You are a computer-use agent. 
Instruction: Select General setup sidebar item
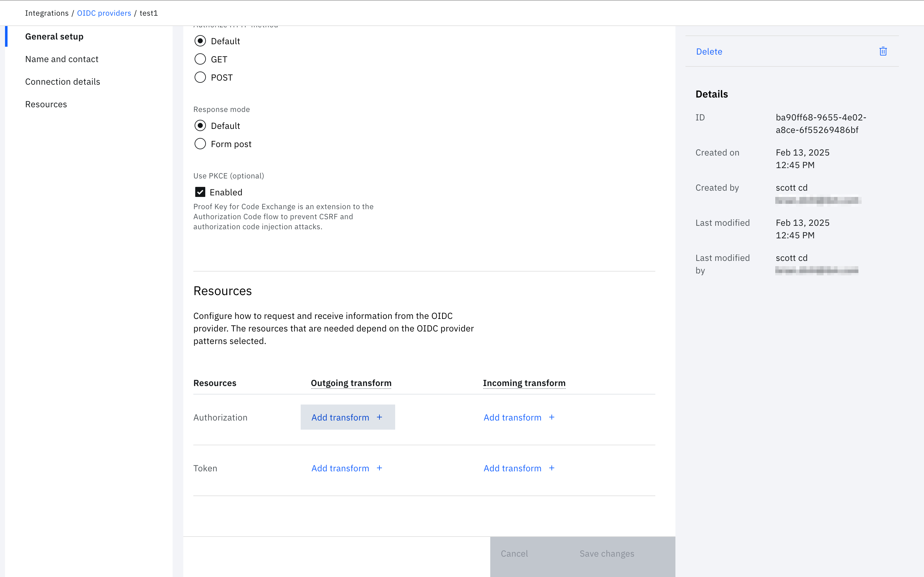coord(54,37)
